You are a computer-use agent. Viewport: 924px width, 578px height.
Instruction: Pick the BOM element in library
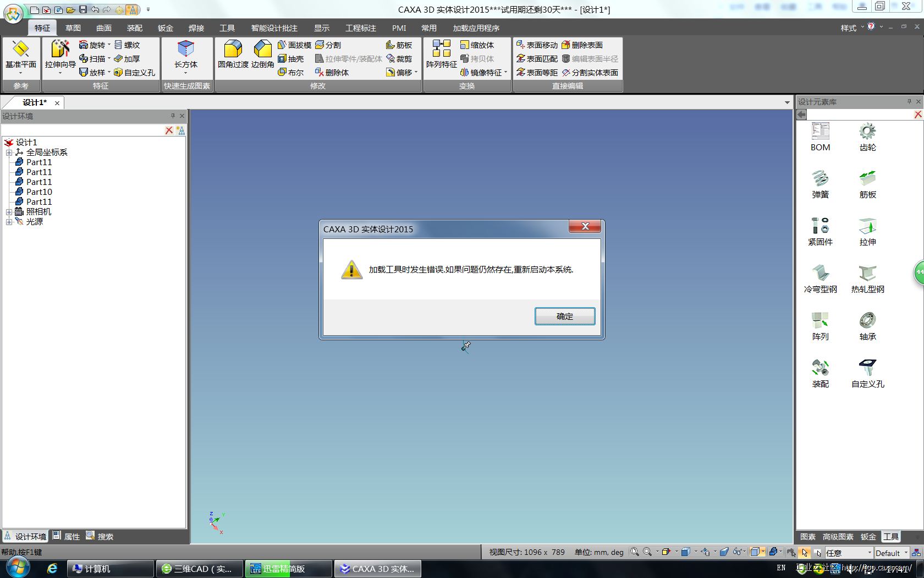coord(820,137)
